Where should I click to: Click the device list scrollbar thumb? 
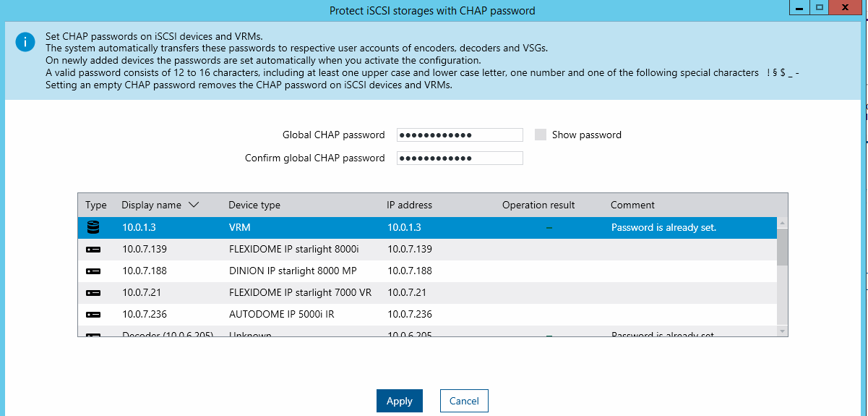(782, 247)
